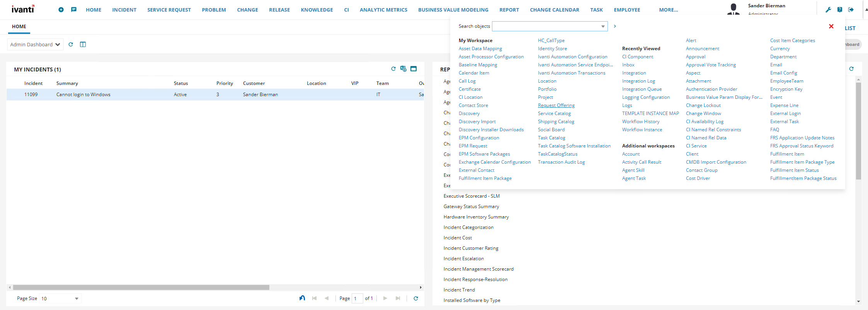The height and width of the screenshot is (310, 868).
Task: Open the PROBLEM workspace
Action: (x=214, y=10)
